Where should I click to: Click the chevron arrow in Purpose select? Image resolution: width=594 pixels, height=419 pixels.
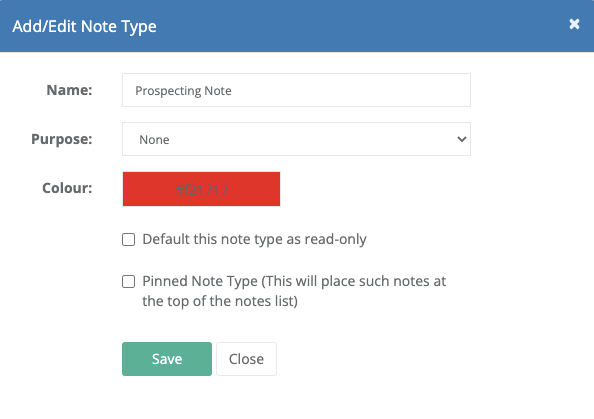point(461,139)
